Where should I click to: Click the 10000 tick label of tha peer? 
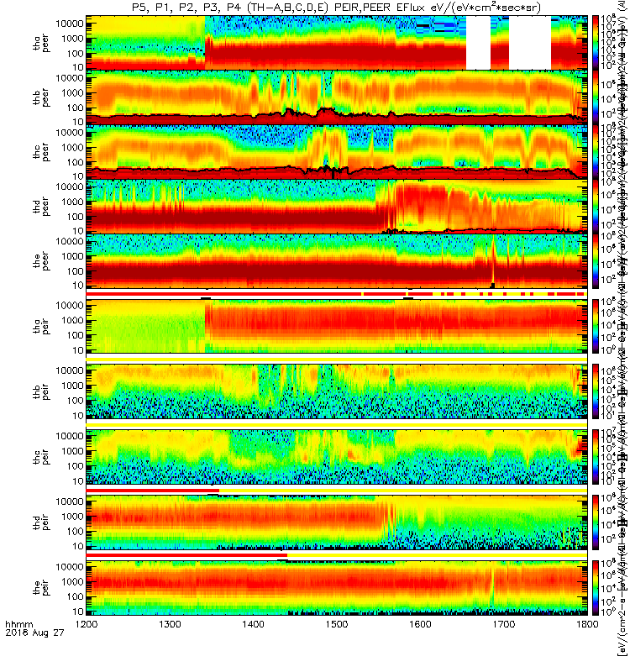tap(70, 24)
